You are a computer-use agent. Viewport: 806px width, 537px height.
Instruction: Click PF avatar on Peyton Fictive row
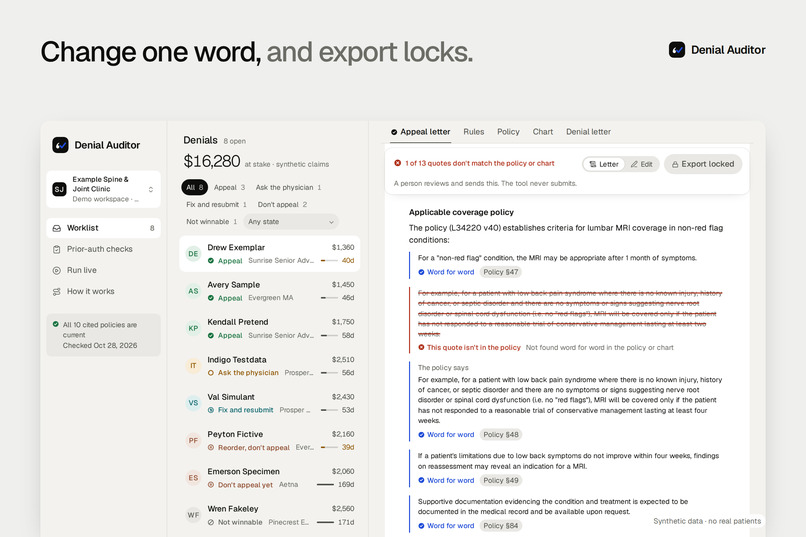click(x=193, y=440)
